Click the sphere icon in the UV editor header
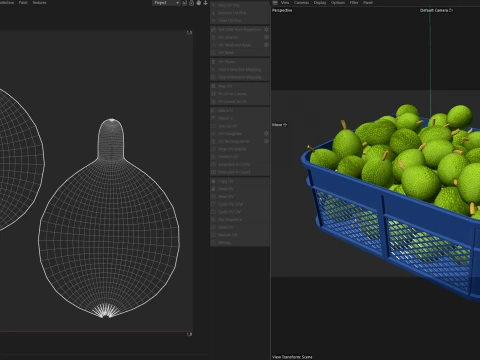The height and width of the screenshot is (360, 480). point(199,3)
